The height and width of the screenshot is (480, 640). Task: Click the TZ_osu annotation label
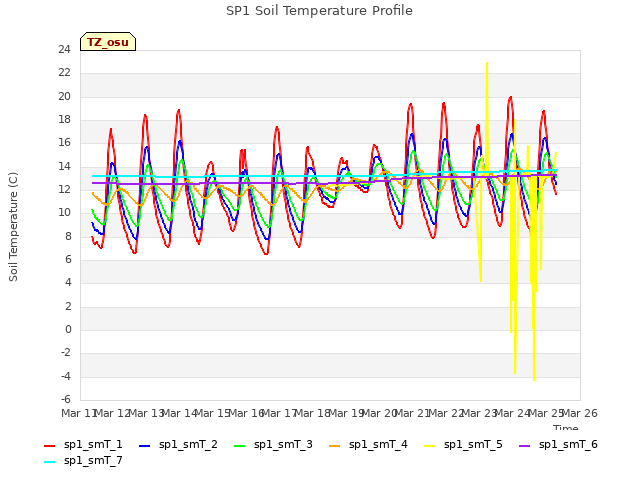(x=108, y=42)
